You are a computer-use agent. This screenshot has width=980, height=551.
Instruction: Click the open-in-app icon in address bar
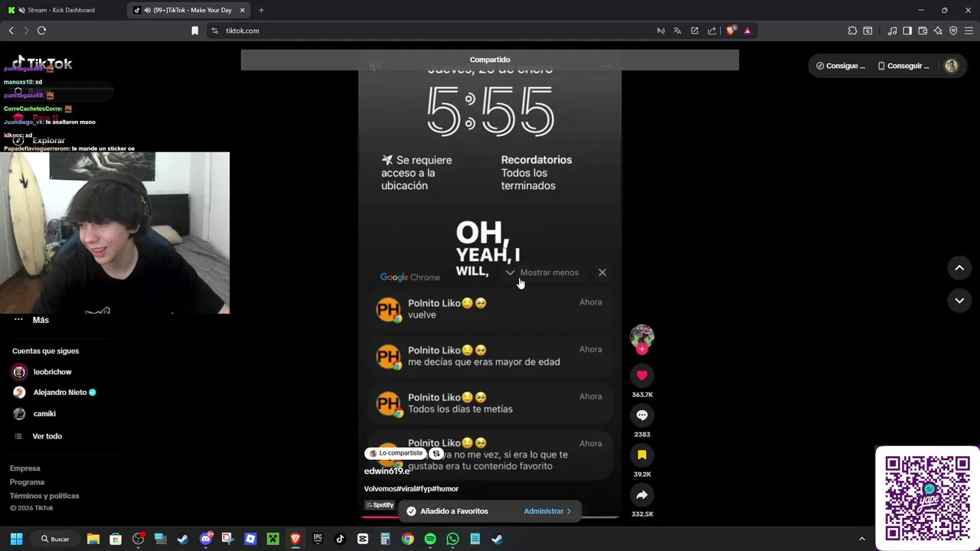click(694, 31)
